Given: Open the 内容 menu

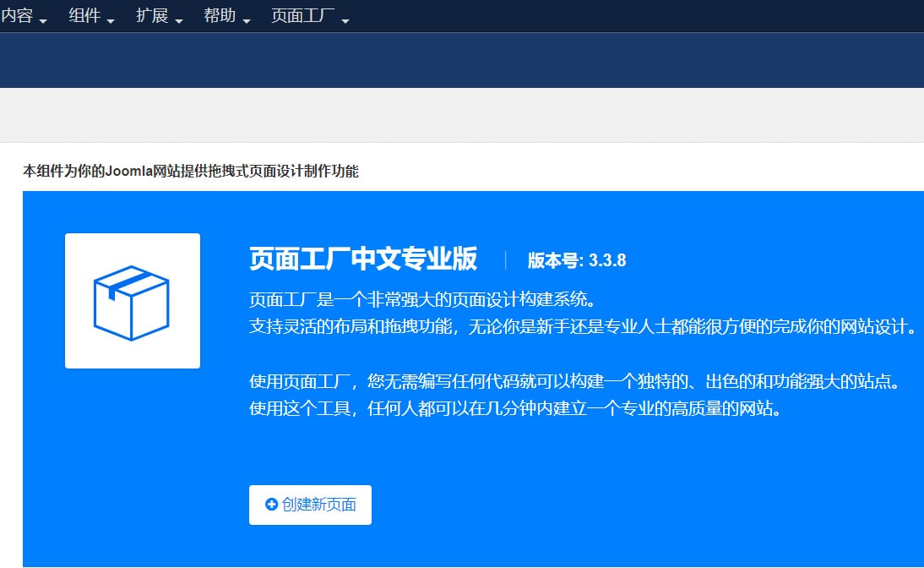Looking at the screenshot, I should click(x=24, y=16).
